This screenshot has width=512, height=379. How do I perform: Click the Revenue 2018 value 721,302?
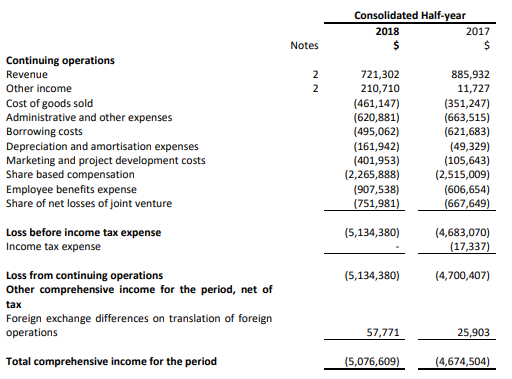(x=380, y=74)
